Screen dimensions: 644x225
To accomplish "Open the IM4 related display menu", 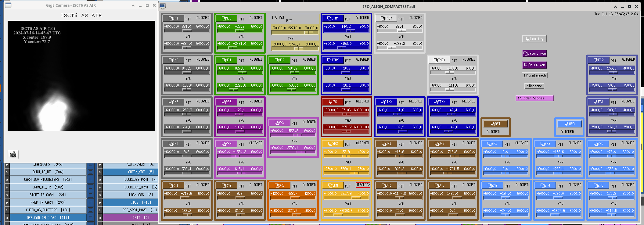I will pos(173,144).
